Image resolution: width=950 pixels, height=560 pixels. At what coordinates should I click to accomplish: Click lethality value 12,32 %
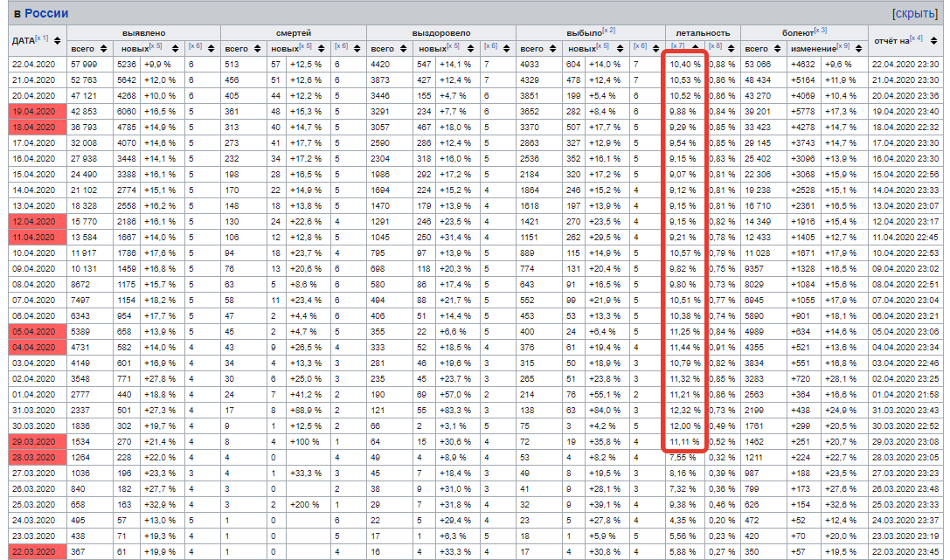click(x=684, y=411)
